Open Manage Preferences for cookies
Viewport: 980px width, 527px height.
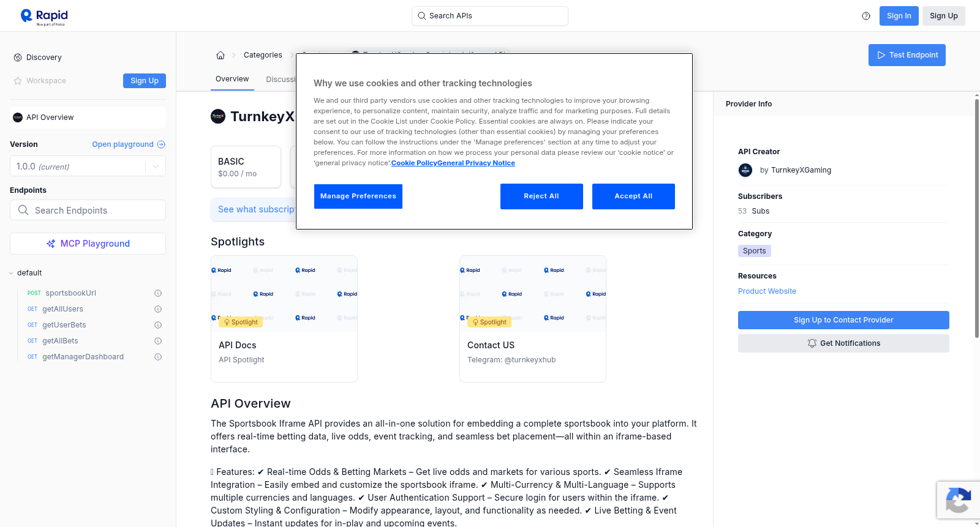(358, 196)
